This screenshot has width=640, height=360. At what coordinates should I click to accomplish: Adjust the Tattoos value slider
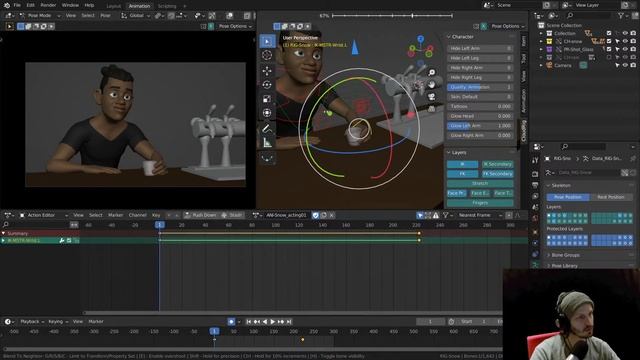pos(480,106)
